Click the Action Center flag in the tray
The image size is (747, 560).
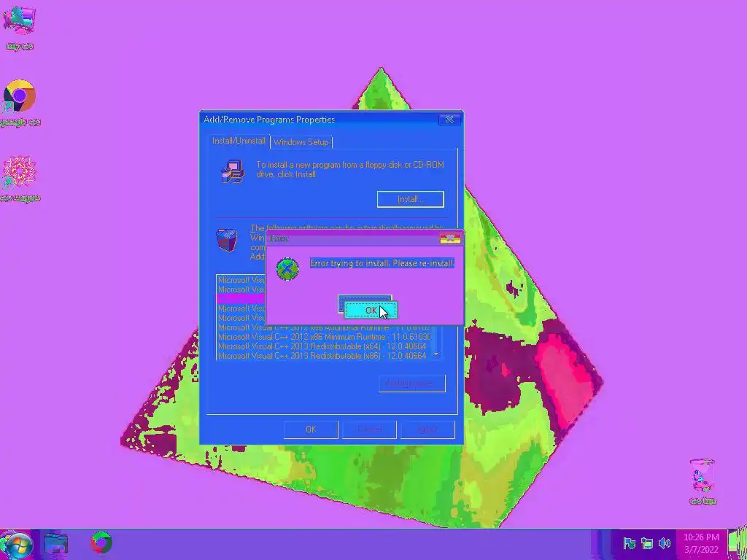tap(630, 543)
